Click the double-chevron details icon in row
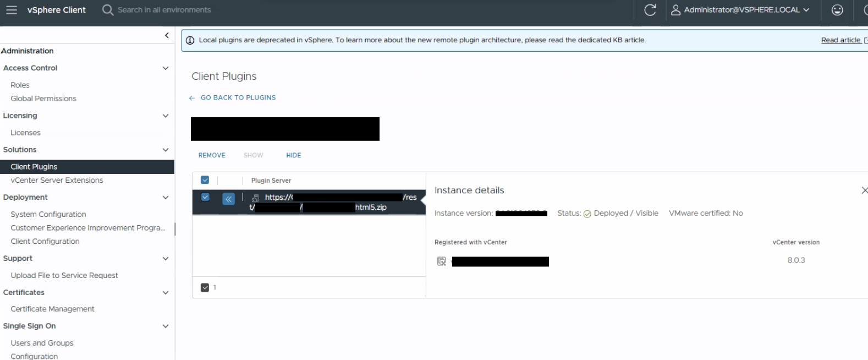Viewport: 868px width, 360px height. [x=228, y=199]
